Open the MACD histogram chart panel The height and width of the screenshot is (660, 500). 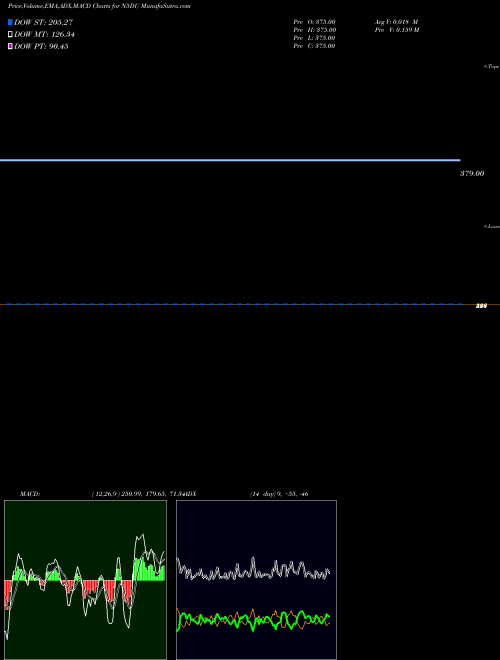(x=85, y=580)
